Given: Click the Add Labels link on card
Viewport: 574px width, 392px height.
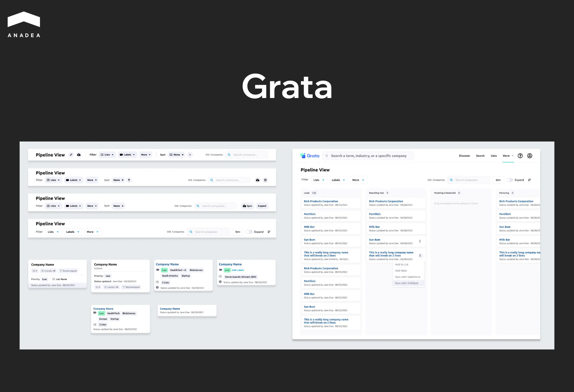Looking at the screenshot, I should click(x=238, y=270).
